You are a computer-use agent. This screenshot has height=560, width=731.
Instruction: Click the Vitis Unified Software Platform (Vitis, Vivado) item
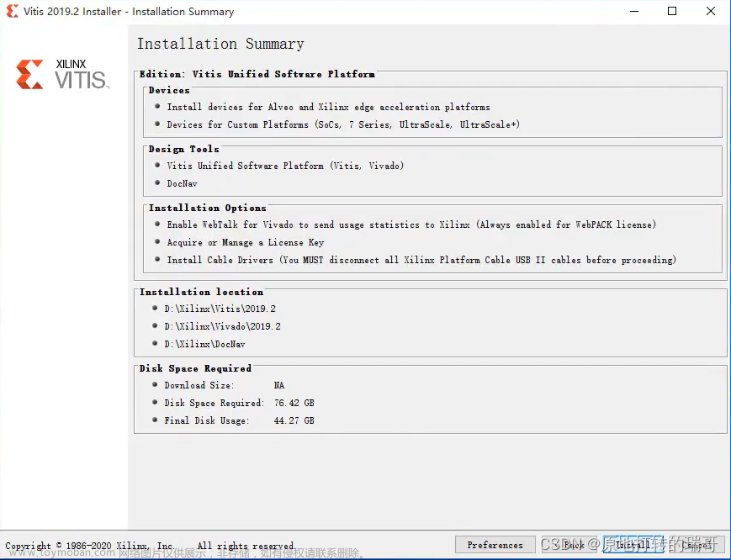pos(285,166)
